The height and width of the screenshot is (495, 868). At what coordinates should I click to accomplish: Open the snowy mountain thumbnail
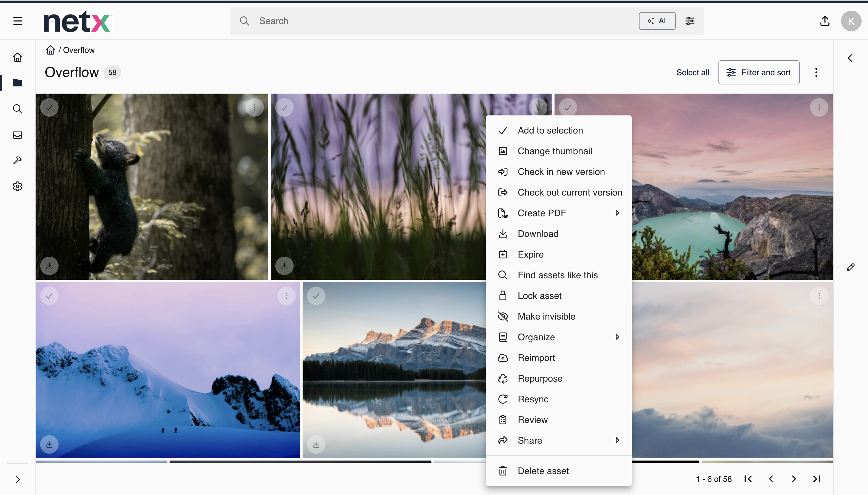[x=168, y=370]
